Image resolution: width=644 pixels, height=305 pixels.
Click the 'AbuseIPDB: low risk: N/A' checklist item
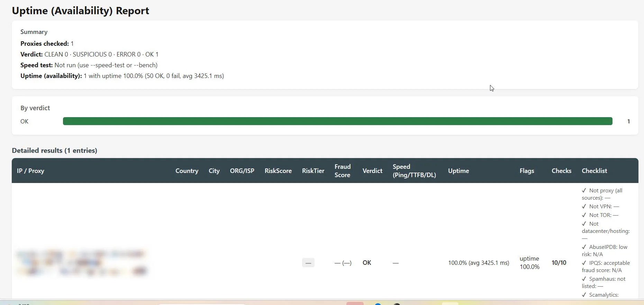(605, 251)
